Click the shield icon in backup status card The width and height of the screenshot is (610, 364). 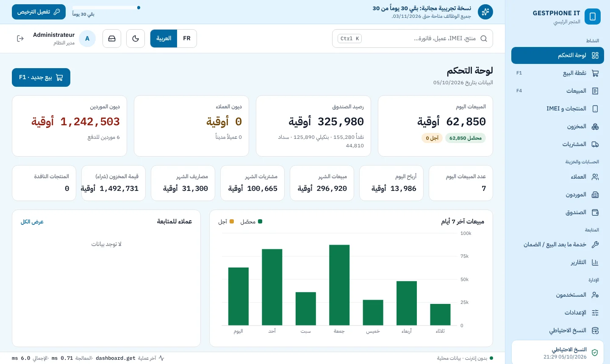coord(595,353)
